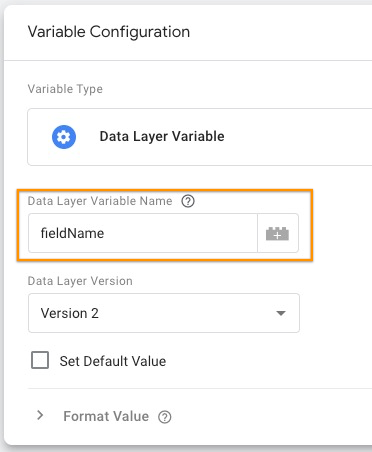Click the Variable Type label

[65, 89]
